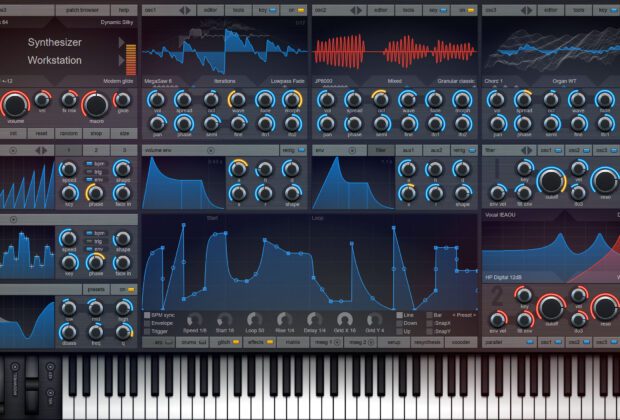Click right arrow in sawtooth LFO header
The height and width of the screenshot is (420, 620).
44,150
